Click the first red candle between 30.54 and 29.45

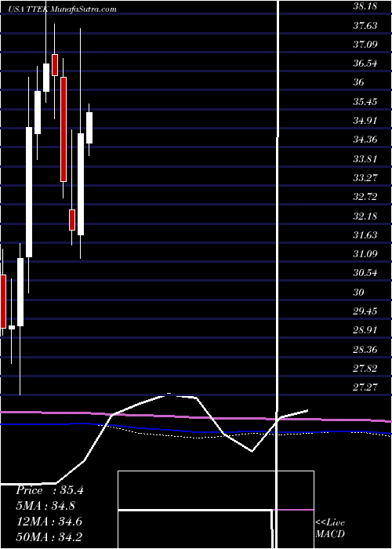point(3,301)
